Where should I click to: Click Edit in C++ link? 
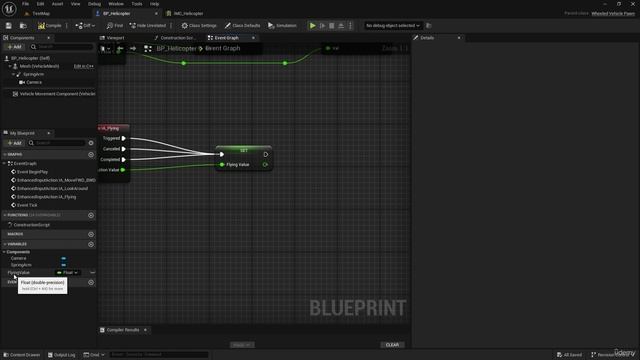click(84, 66)
